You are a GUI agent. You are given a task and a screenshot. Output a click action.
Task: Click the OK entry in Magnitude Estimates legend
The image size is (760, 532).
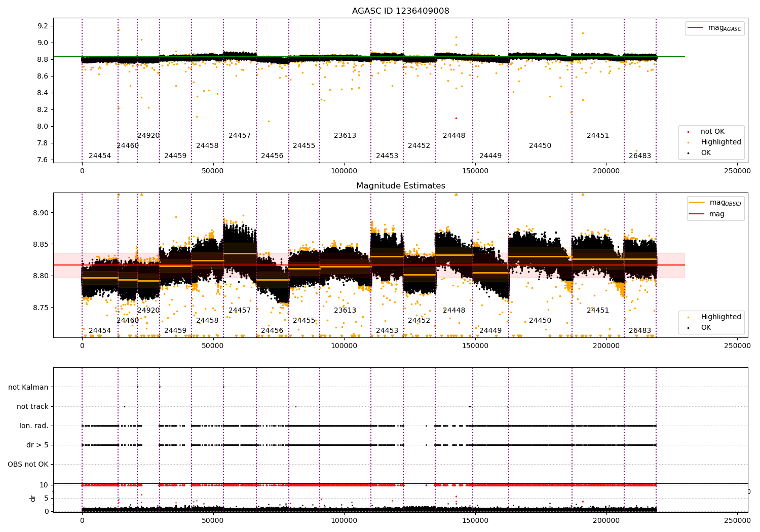click(x=699, y=327)
